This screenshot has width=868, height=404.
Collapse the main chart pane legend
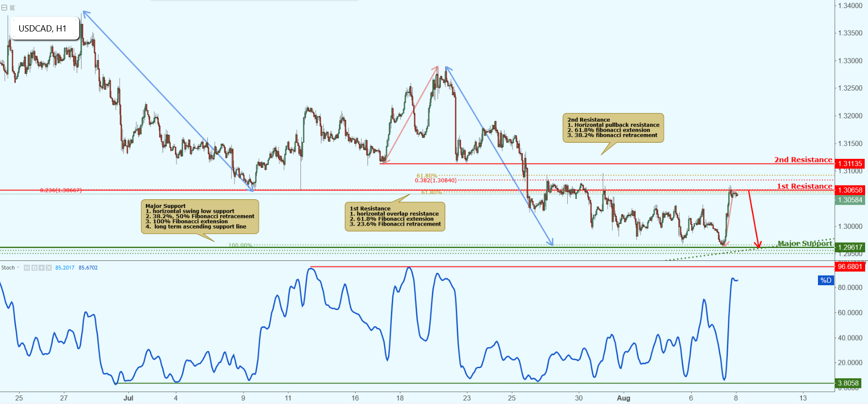tap(4, 8)
